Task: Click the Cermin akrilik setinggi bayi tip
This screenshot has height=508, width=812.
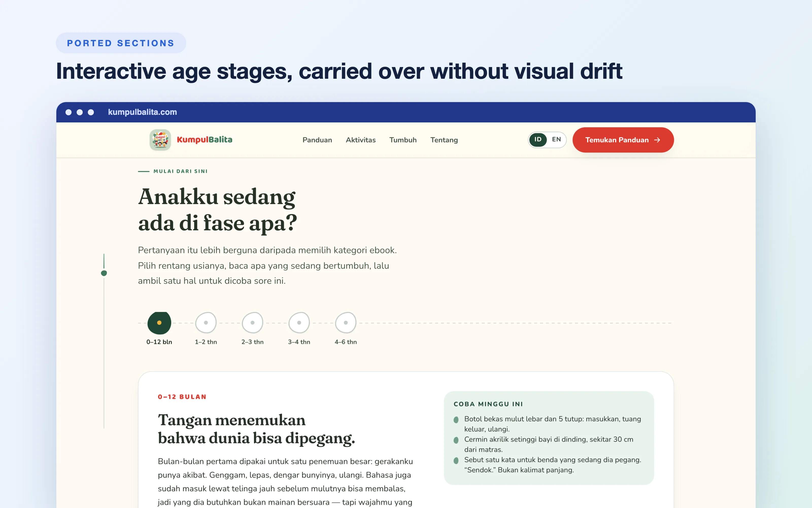Action: [549, 444]
